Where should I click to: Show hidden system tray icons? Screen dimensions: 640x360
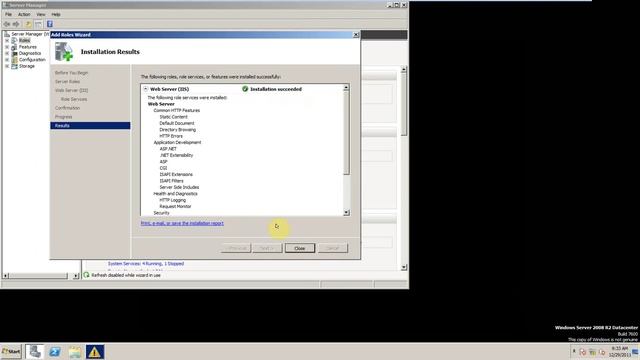(x=574, y=351)
